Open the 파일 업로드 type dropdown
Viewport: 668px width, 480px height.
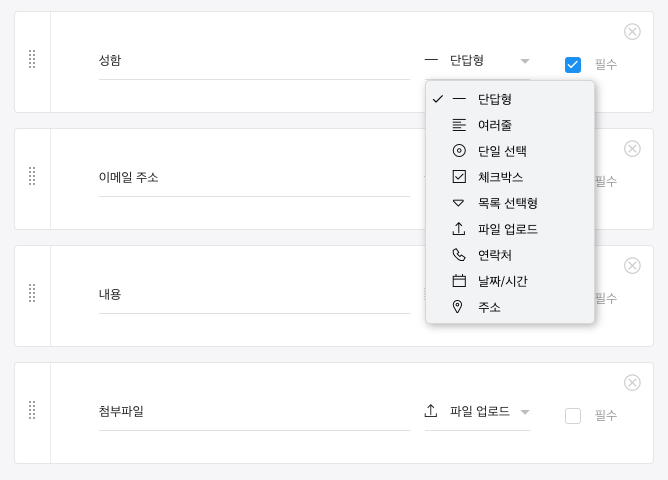tap(477, 411)
